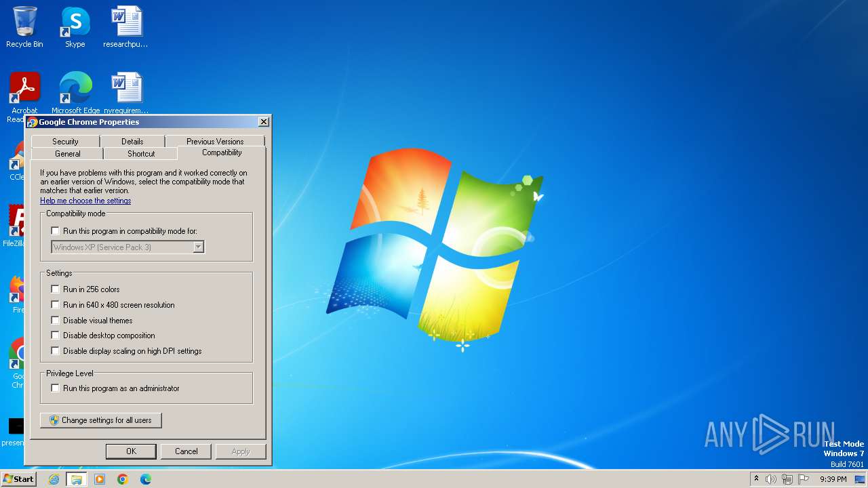This screenshot has height=488, width=868.
Task: Launch Google Chrome from the taskbar
Action: (123, 479)
